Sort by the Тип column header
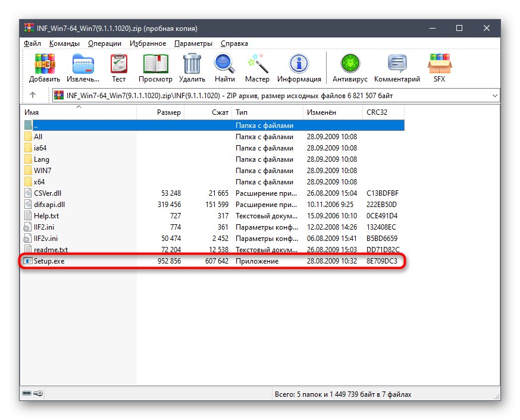 click(x=267, y=112)
